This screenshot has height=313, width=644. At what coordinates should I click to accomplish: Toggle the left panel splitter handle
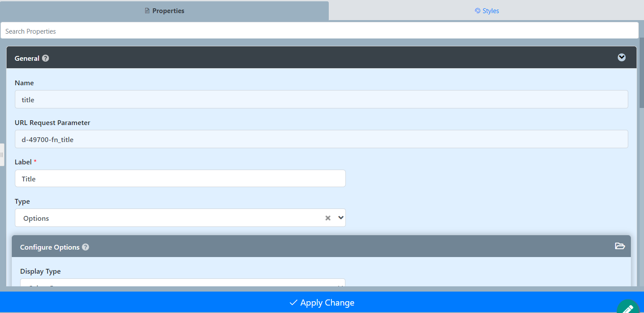click(2, 155)
